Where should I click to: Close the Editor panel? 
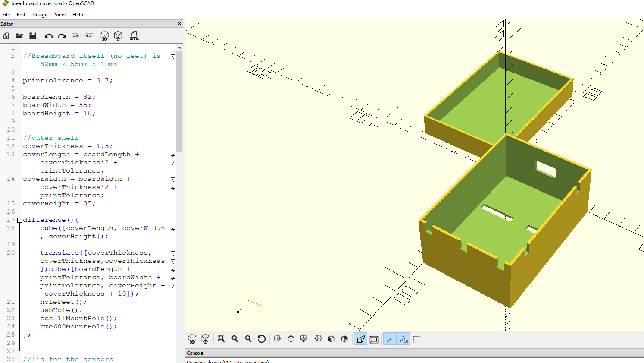coord(179,24)
